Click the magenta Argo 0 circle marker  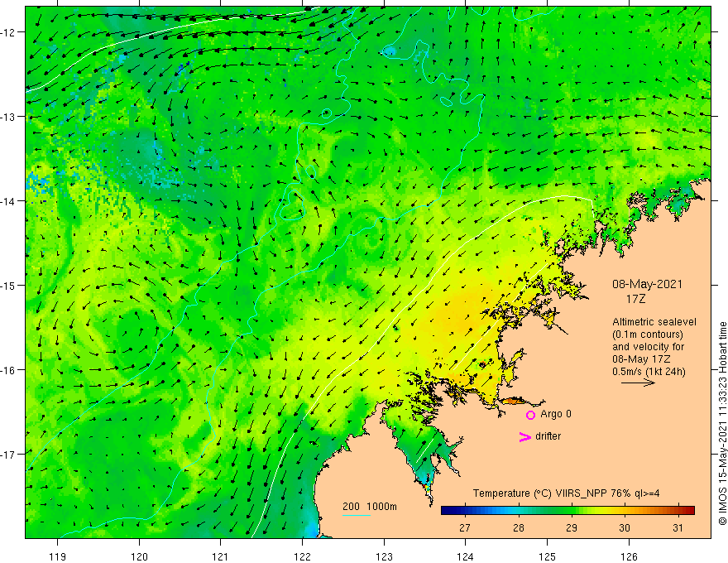pos(530,415)
